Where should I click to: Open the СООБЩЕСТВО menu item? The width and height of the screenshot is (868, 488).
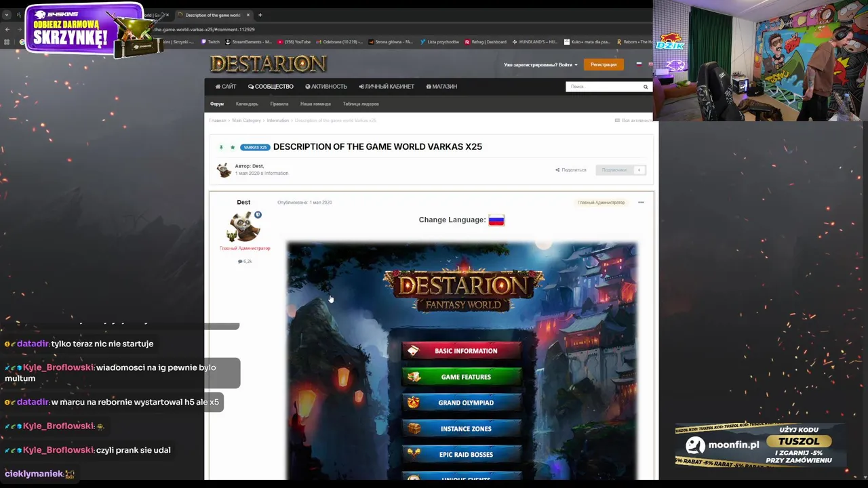tap(271, 87)
